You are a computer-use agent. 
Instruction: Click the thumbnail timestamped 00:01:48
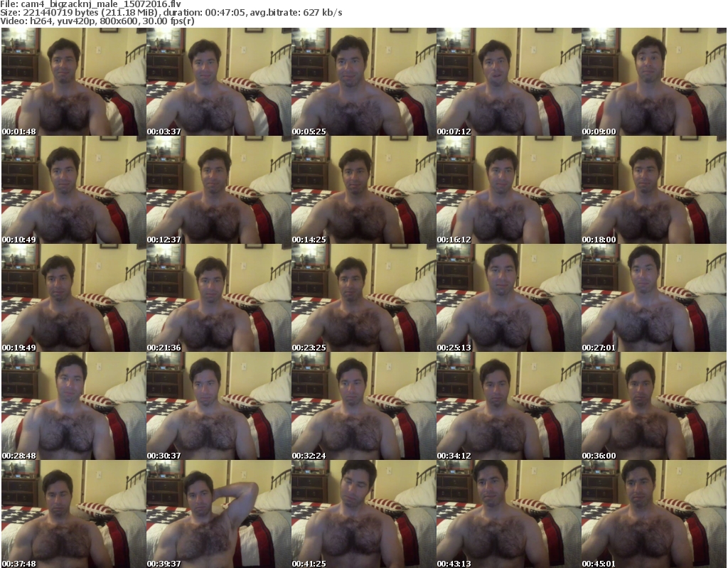click(x=73, y=82)
